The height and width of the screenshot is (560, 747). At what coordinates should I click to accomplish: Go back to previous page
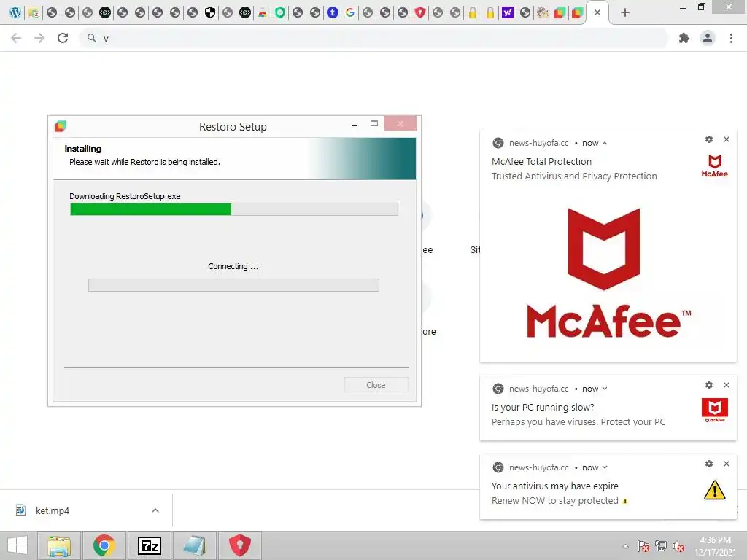point(16,38)
